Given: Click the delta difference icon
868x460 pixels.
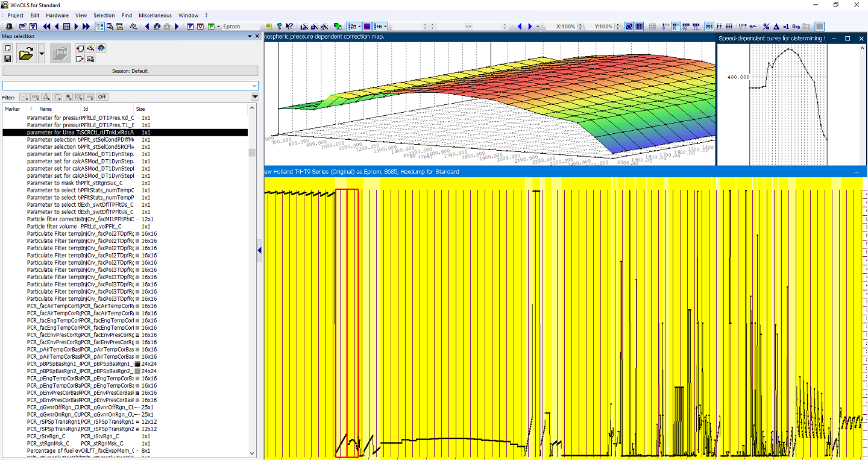Looking at the screenshot, I should [776, 27].
